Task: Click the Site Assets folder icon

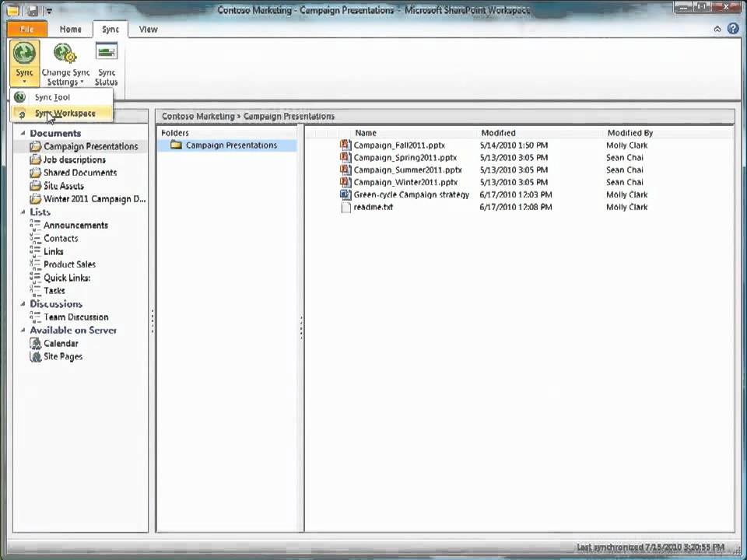Action: click(35, 186)
